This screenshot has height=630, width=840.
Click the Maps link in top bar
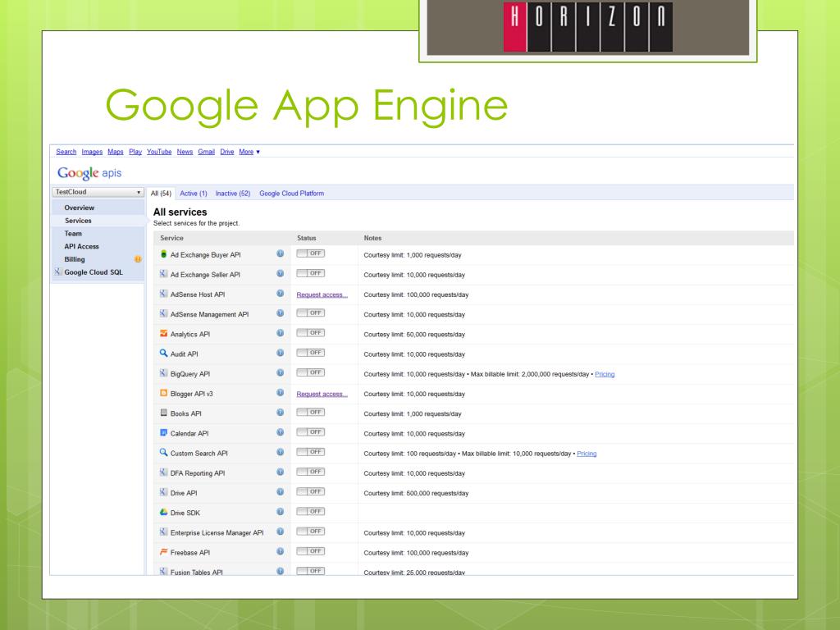115,152
